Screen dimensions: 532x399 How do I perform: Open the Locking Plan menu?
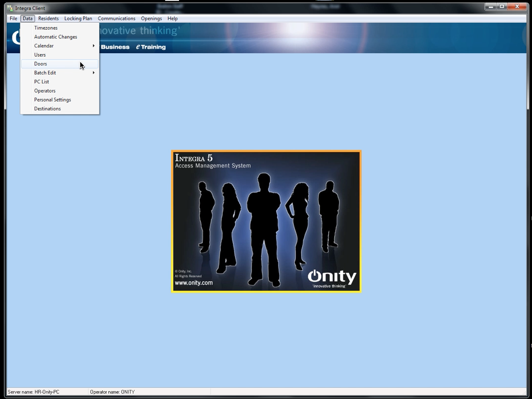tap(78, 19)
